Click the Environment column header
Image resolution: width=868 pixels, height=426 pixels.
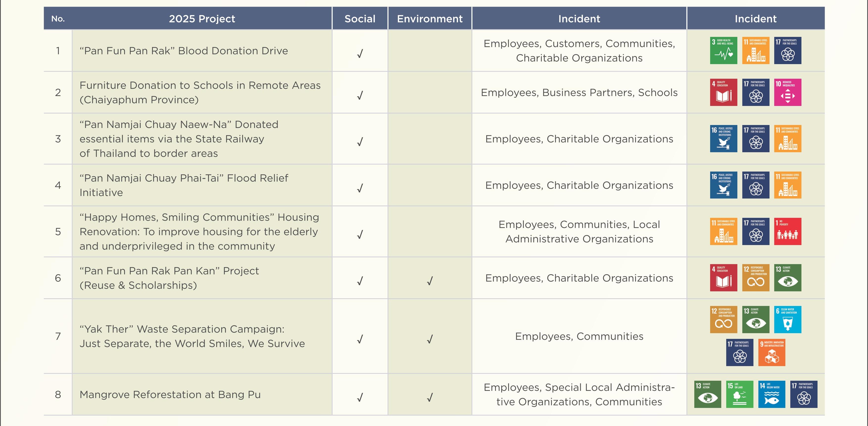click(430, 19)
